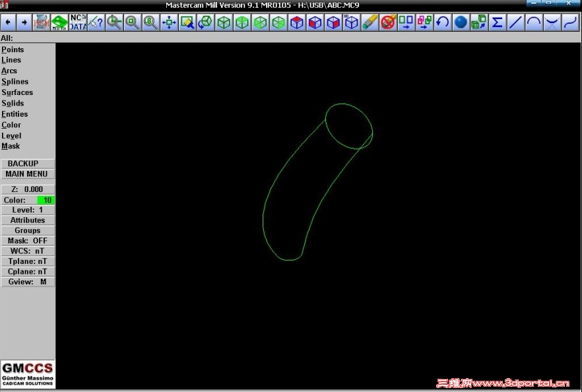The height and width of the screenshot is (392, 582).
Task: Click the green squares translate icon
Action: coord(406,22)
